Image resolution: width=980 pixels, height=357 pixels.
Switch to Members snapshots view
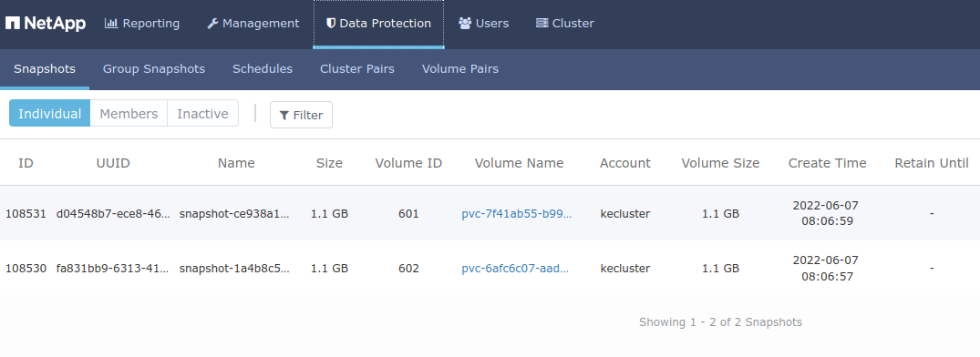[129, 114]
